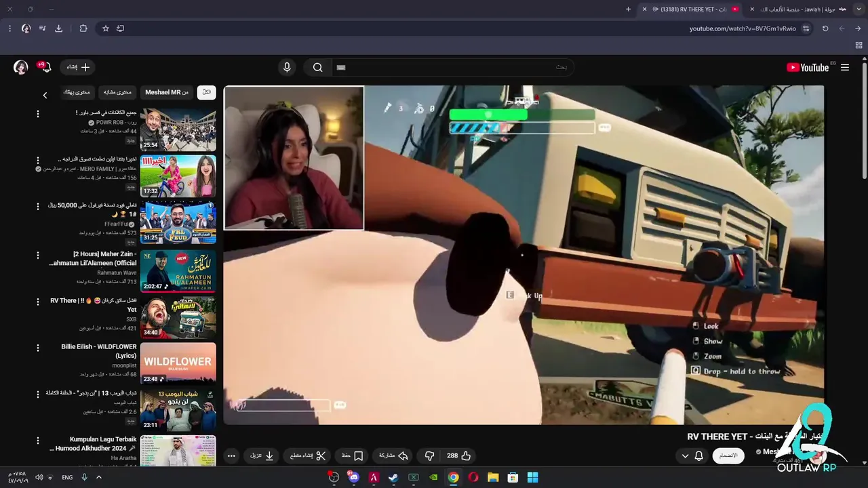Open NVIDIA app from taskbar

433,477
